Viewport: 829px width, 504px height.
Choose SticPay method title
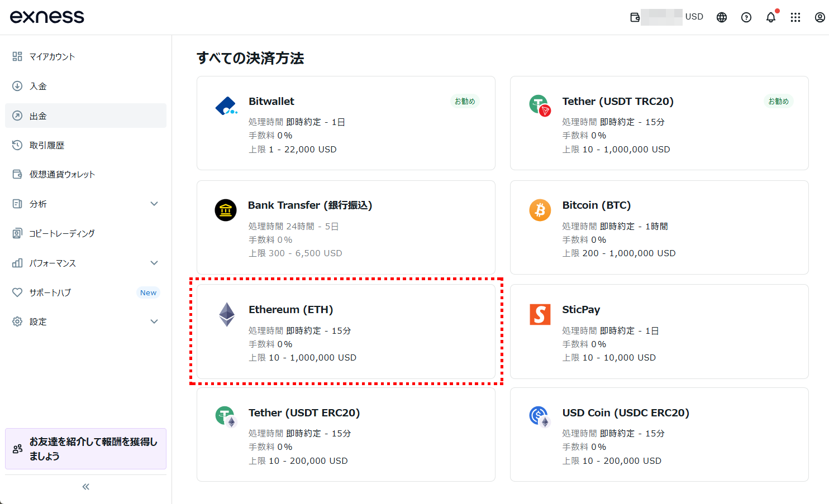point(581,310)
